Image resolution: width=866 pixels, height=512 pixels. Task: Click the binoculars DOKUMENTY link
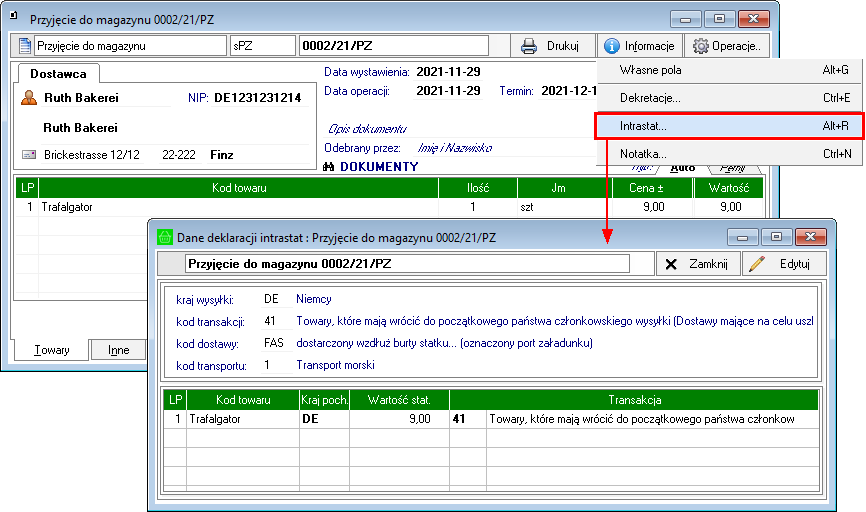[x=371, y=166]
